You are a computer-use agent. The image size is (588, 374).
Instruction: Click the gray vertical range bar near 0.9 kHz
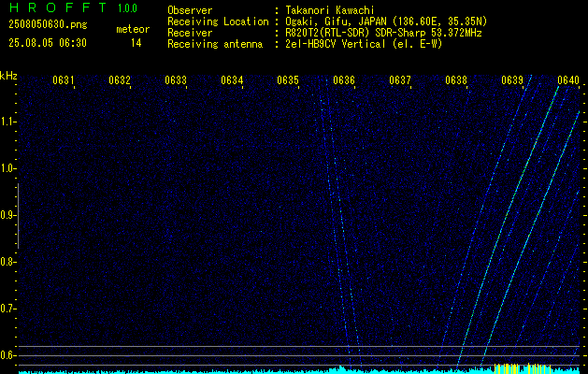[x=18, y=216]
